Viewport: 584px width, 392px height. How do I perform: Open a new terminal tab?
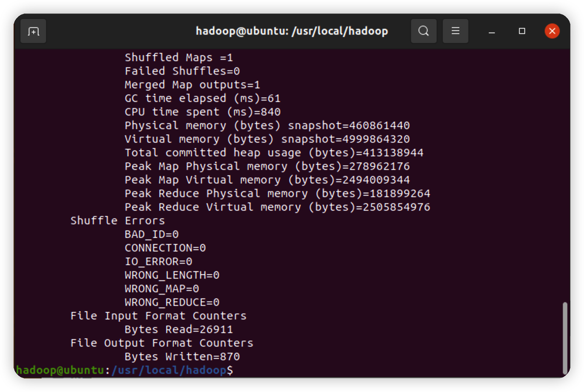click(x=33, y=31)
